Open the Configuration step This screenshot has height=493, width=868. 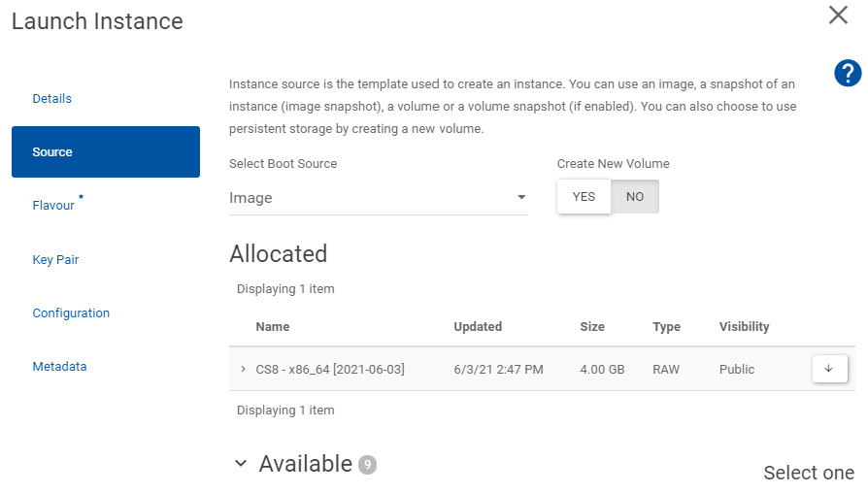coord(71,313)
